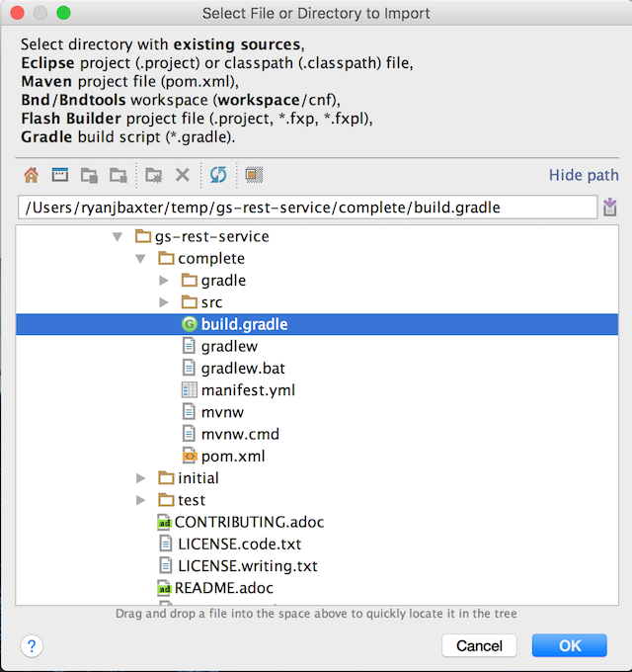Expand the gradle folder
The image size is (632, 672).
(x=164, y=281)
